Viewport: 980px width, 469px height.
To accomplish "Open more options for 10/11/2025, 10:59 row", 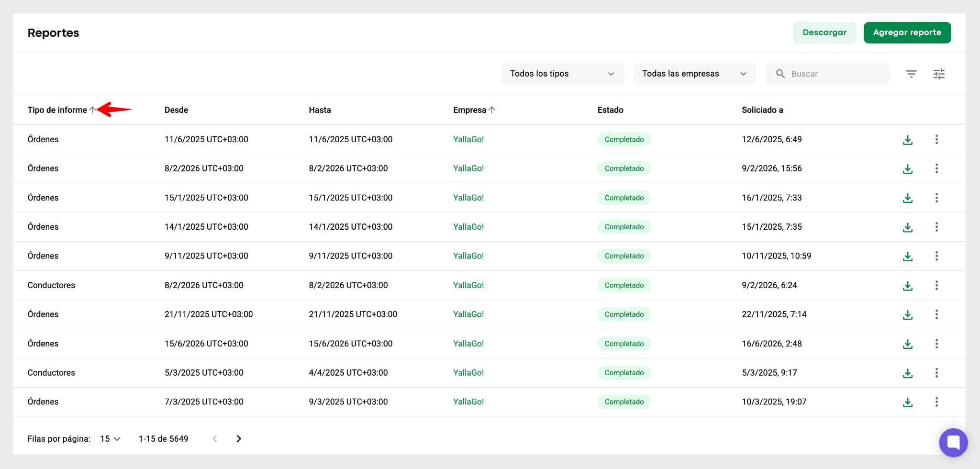I will pyautogui.click(x=936, y=256).
